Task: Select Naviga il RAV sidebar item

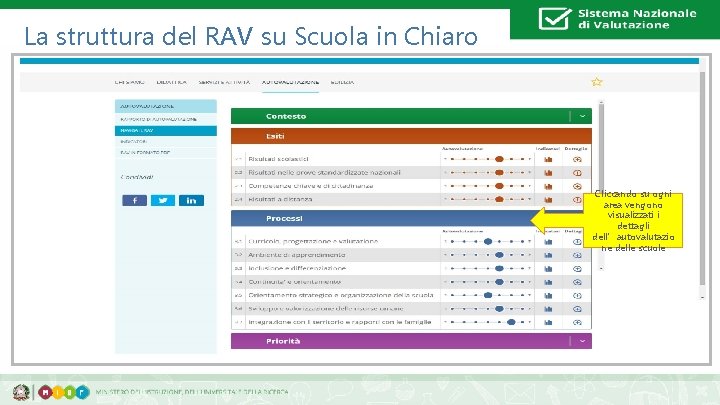Action: pyautogui.click(x=166, y=130)
